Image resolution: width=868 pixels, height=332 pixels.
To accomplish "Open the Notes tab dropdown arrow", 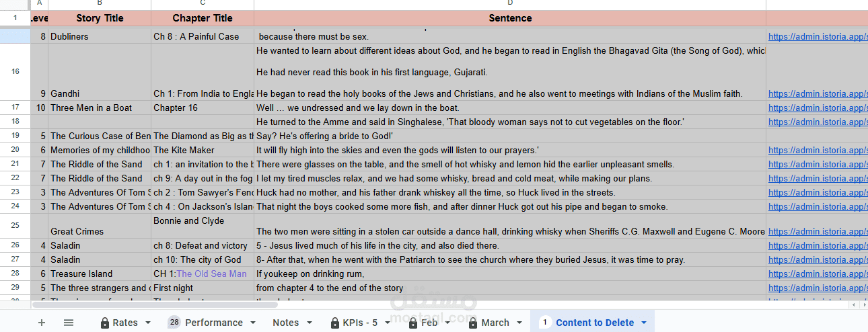I will [x=310, y=323].
